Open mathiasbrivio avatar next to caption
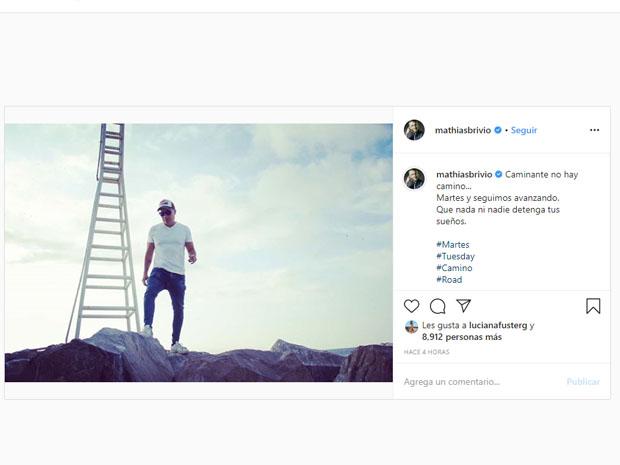This screenshot has height=465, width=620. (414, 178)
